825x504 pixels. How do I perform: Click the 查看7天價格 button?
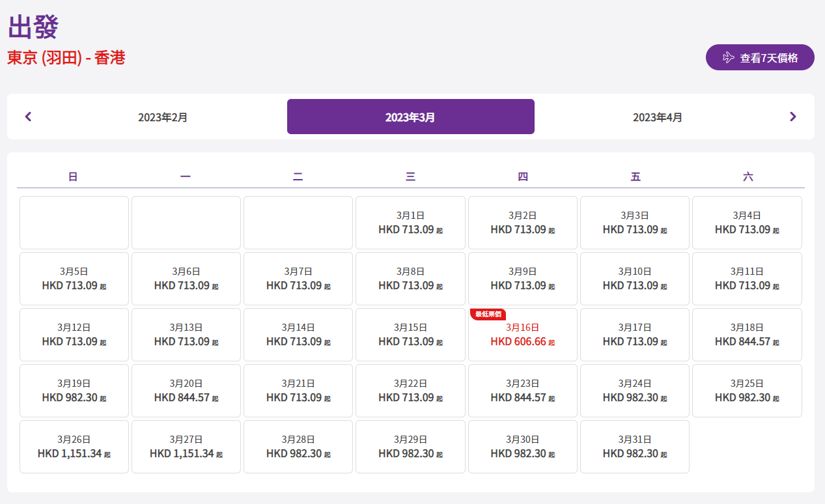tap(760, 57)
